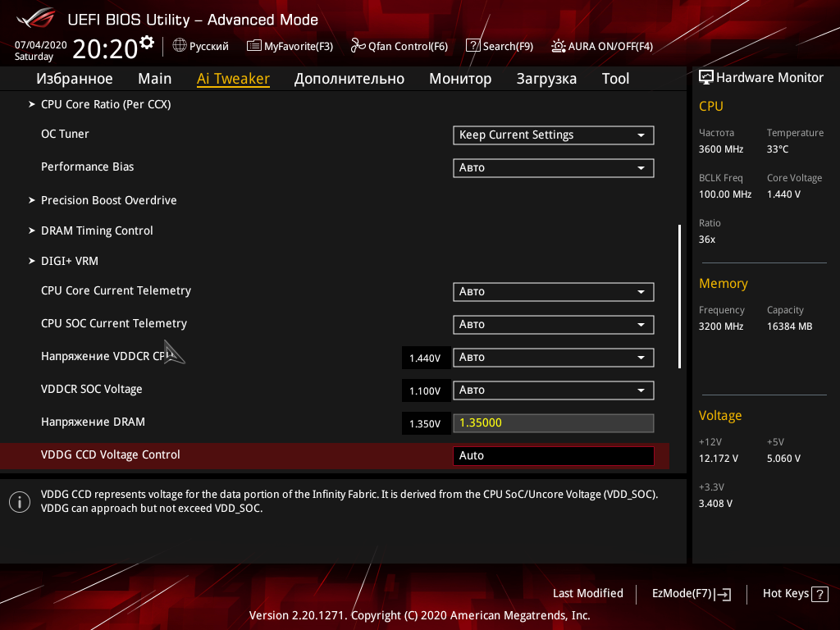The image size is (840, 630).
Task: Click the language globe icon
Action: [x=180, y=46]
